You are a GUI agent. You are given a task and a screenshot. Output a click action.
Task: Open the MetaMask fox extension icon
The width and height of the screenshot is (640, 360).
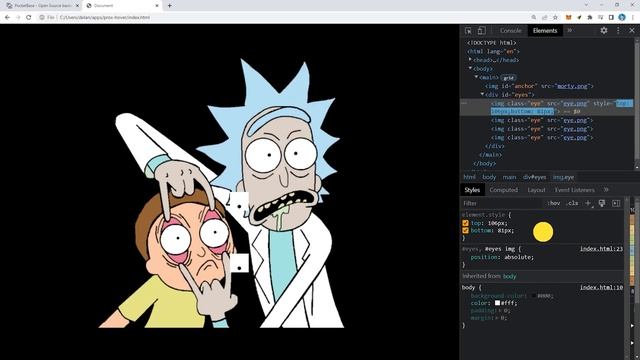click(569, 18)
